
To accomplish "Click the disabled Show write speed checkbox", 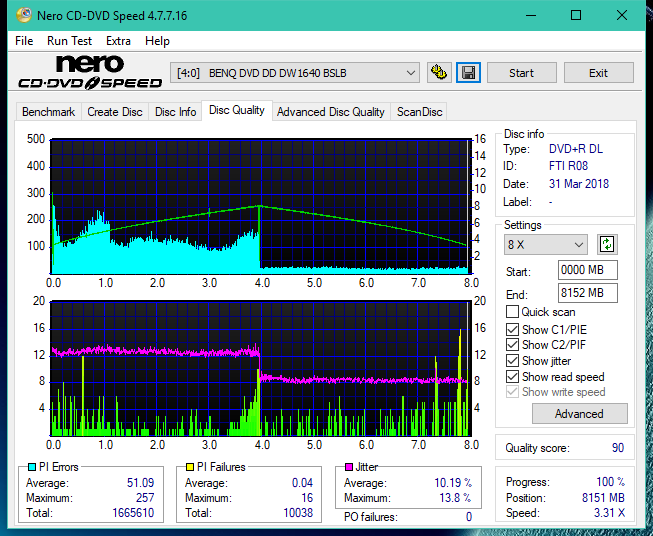I will pyautogui.click(x=512, y=392).
